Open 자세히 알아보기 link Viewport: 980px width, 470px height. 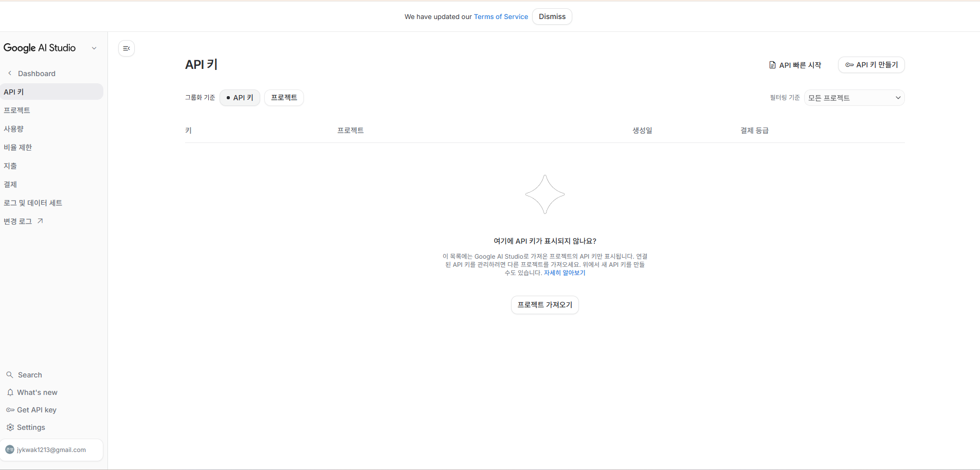[x=565, y=273]
